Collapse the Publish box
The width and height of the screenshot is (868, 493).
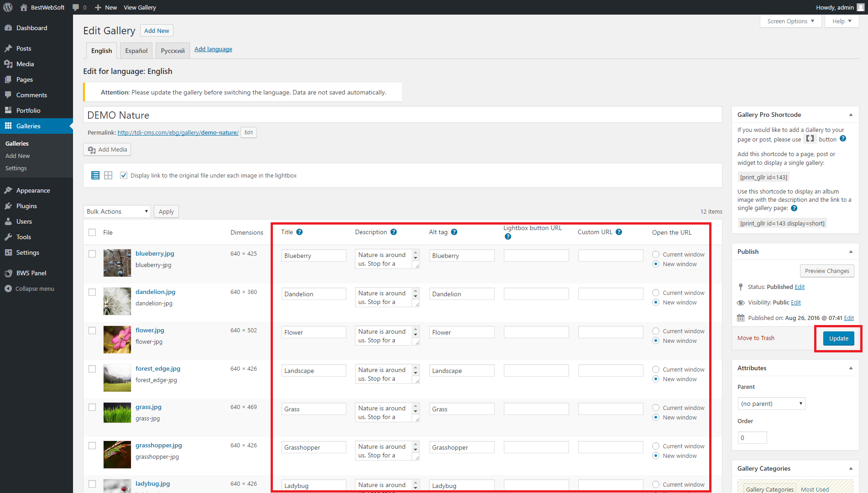point(851,252)
